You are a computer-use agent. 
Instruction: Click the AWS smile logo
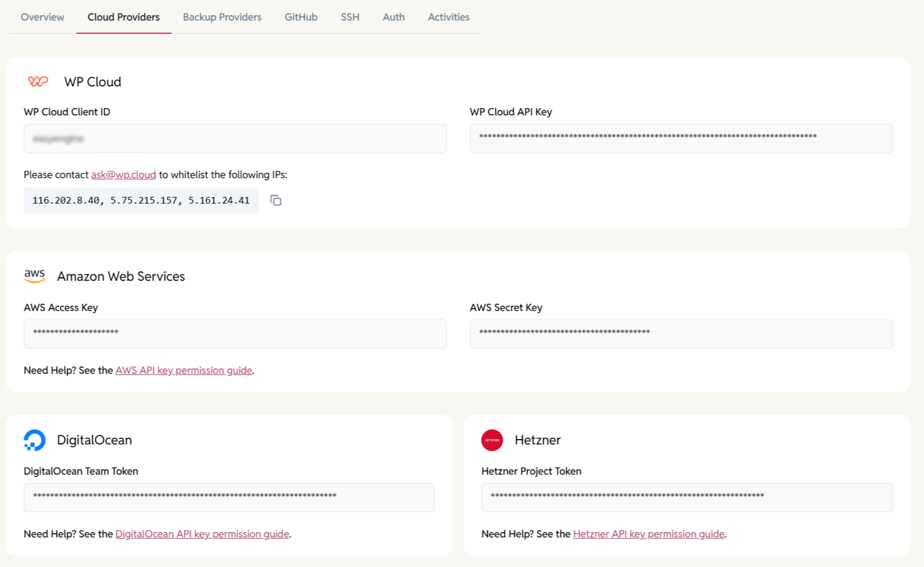35,276
